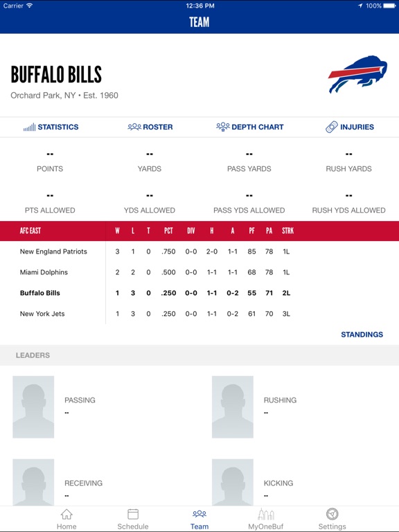Tap the AFC East table header
The image size is (399, 532).
point(30,231)
